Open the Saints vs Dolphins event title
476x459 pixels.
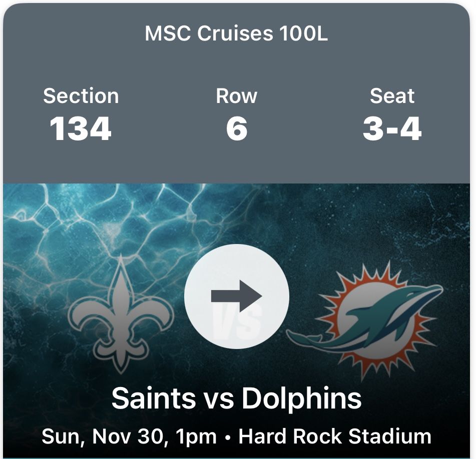(x=236, y=398)
